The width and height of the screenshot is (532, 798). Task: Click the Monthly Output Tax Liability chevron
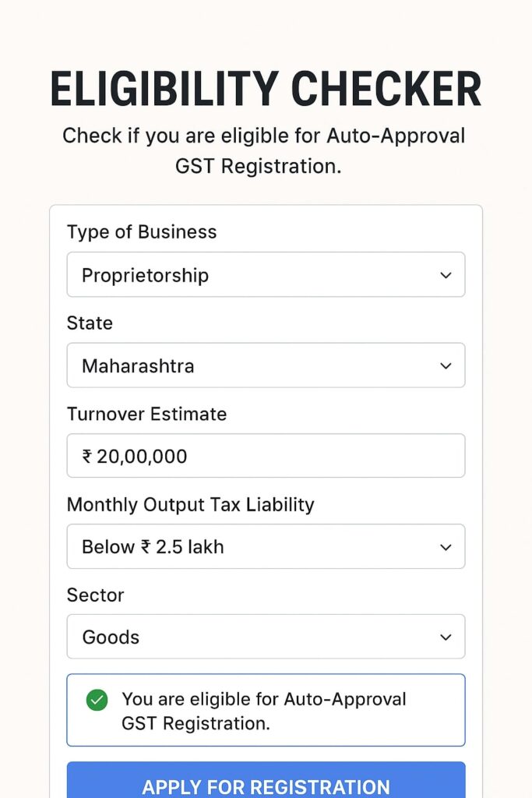point(446,547)
